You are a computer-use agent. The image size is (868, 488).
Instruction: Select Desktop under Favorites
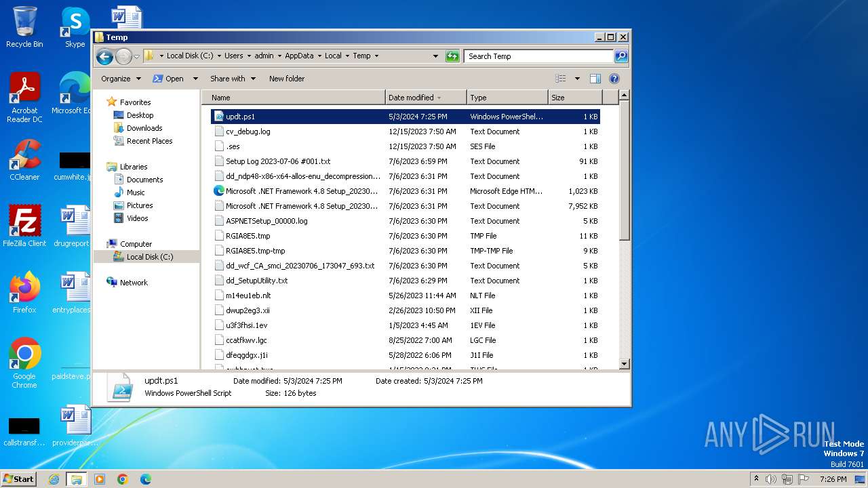pyautogui.click(x=140, y=115)
